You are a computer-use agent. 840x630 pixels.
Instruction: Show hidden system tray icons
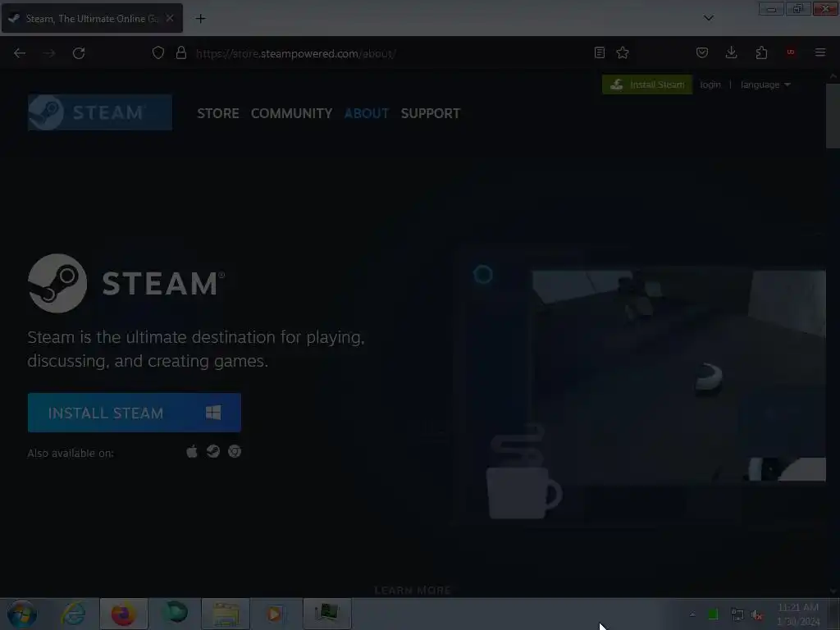click(x=692, y=614)
